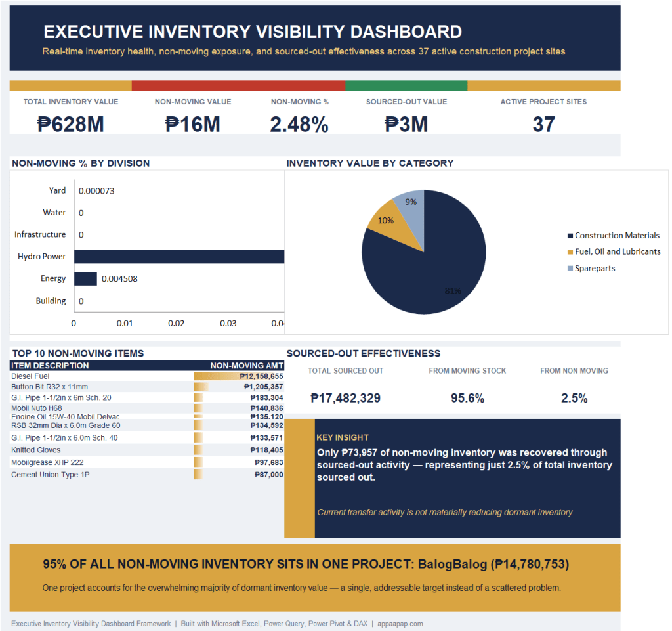This screenshot has width=672, height=631.
Task: Click the ITEM DESCRIPTION column header
Action: point(50,366)
